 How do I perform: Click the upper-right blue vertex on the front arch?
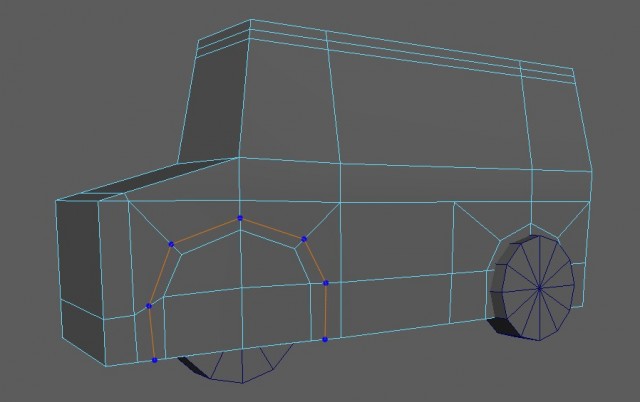click(x=304, y=239)
